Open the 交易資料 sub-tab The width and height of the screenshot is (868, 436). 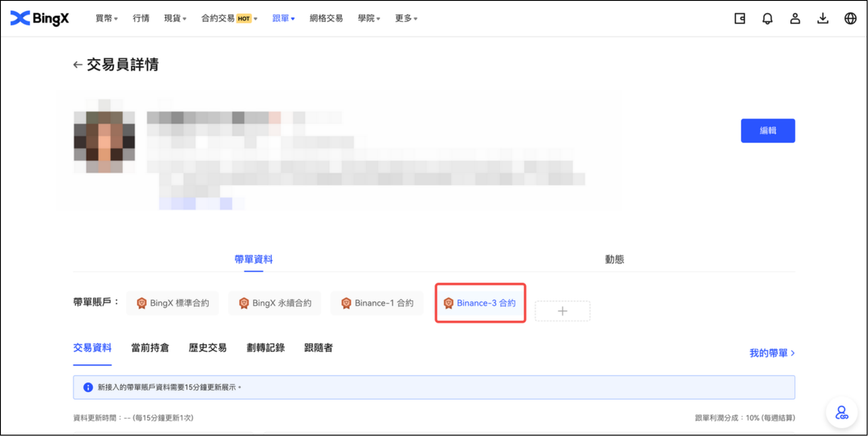(x=92, y=348)
